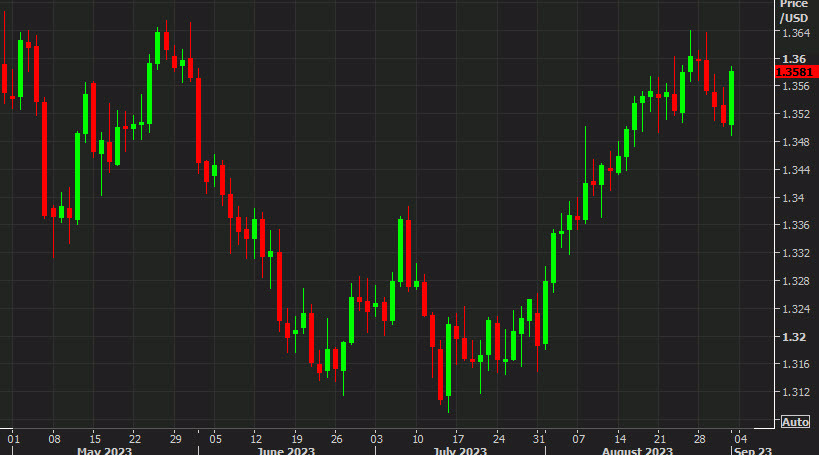The height and width of the screenshot is (455, 819).
Task: Select date tick 15 on time axis
Action: (x=95, y=439)
